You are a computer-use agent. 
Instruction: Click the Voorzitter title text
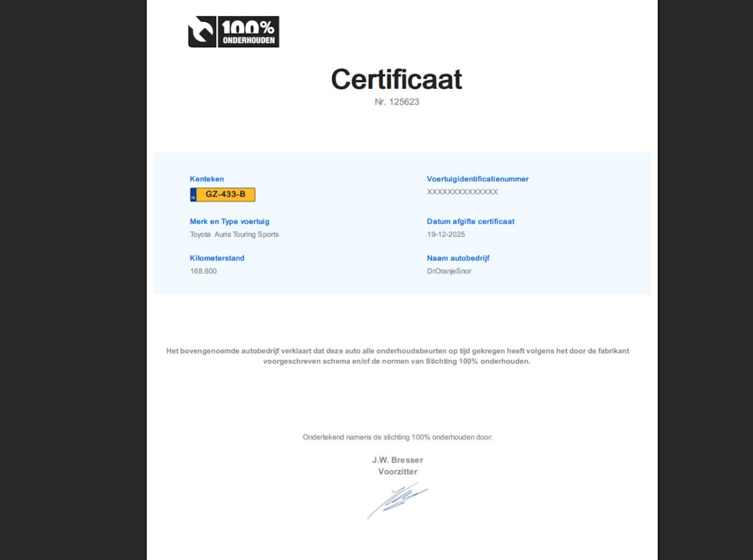[x=398, y=472]
